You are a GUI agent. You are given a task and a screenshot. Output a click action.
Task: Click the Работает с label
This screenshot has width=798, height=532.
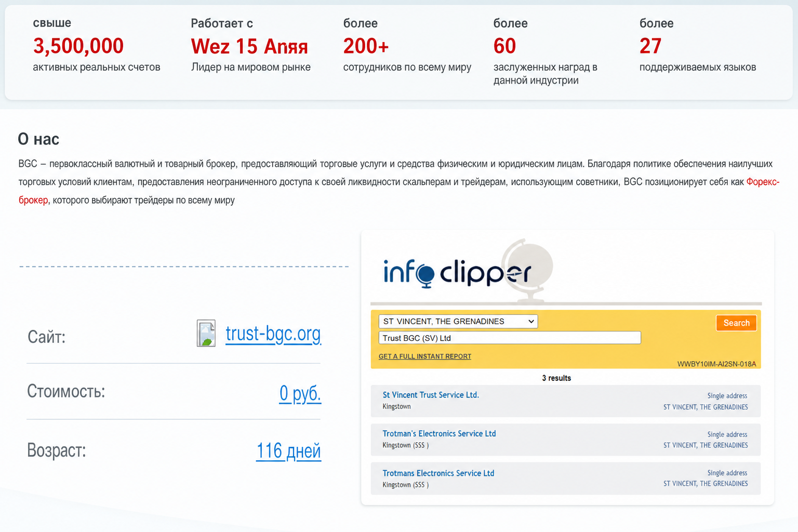coord(222,23)
